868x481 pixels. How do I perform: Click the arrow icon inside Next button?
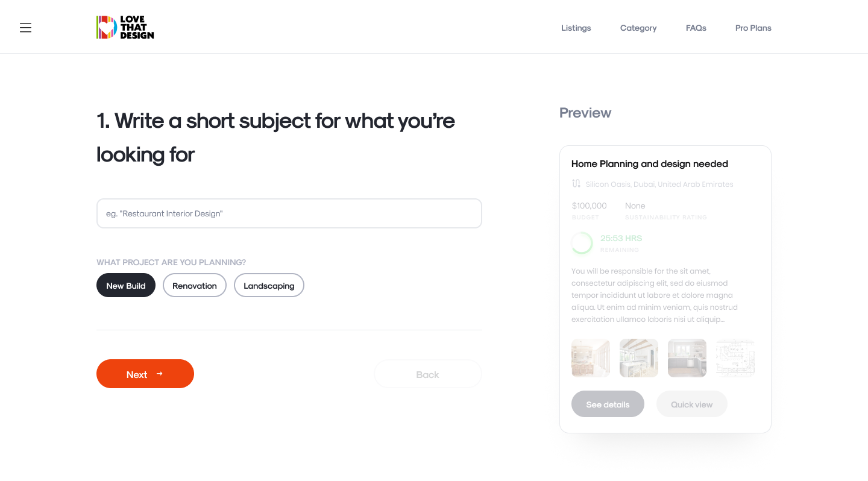160,374
